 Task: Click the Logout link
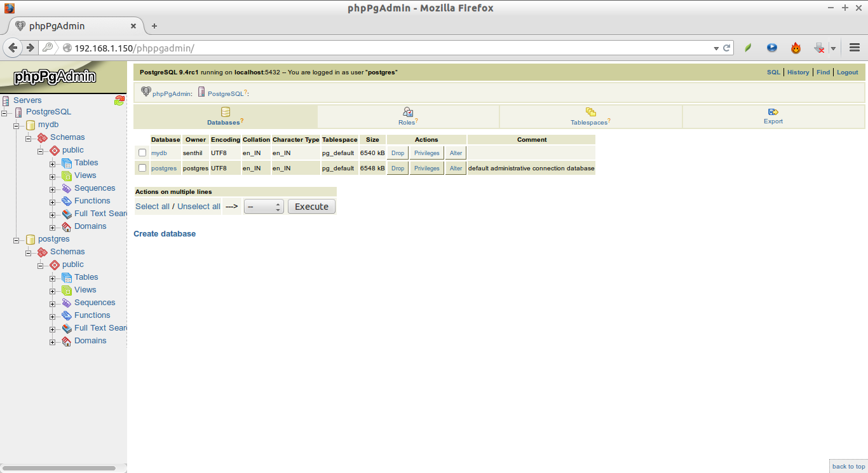(848, 72)
